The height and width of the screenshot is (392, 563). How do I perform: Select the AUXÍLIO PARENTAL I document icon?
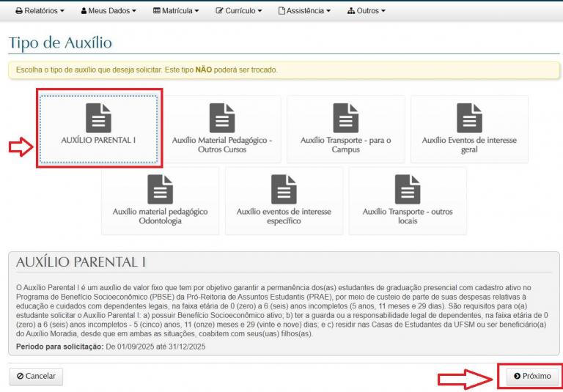(x=98, y=117)
